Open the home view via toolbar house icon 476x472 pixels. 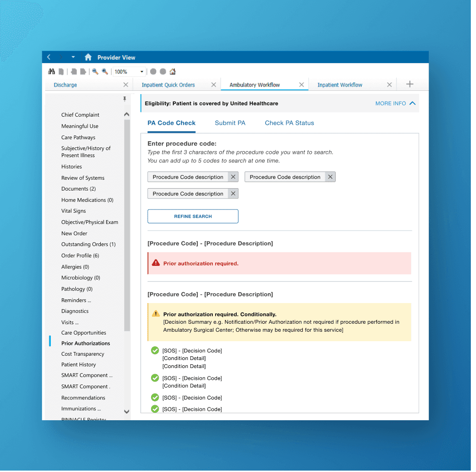point(172,71)
